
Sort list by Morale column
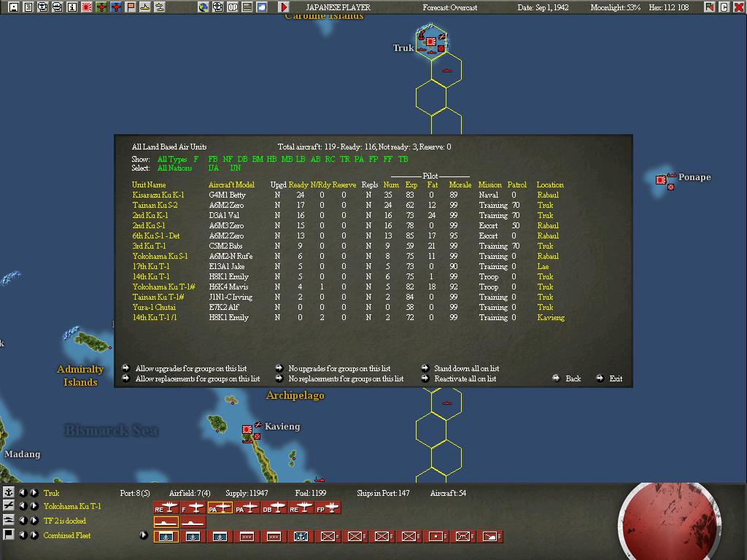pos(460,184)
